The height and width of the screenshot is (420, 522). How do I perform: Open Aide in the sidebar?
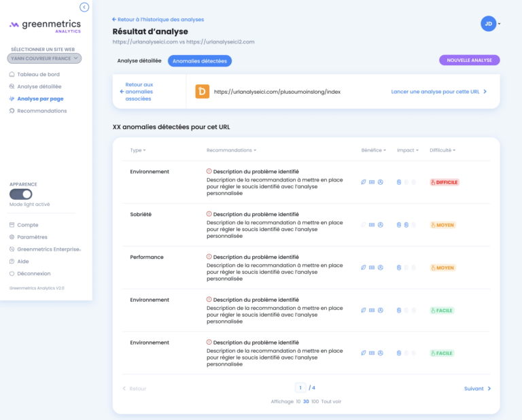point(23,261)
